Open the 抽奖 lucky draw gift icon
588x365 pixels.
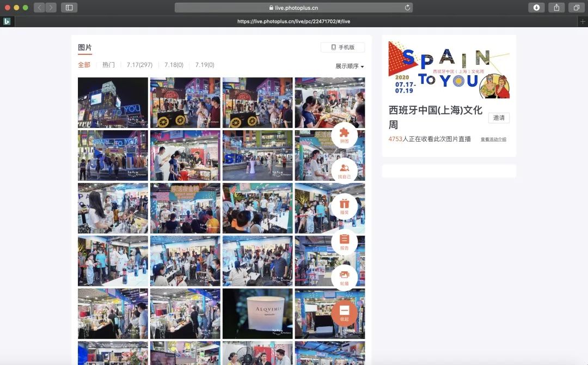345,206
